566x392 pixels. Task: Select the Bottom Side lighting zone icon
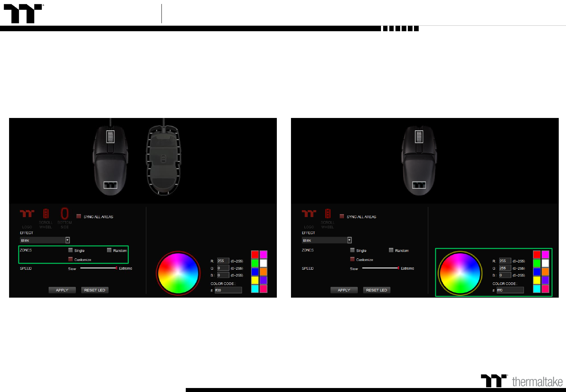pos(65,214)
